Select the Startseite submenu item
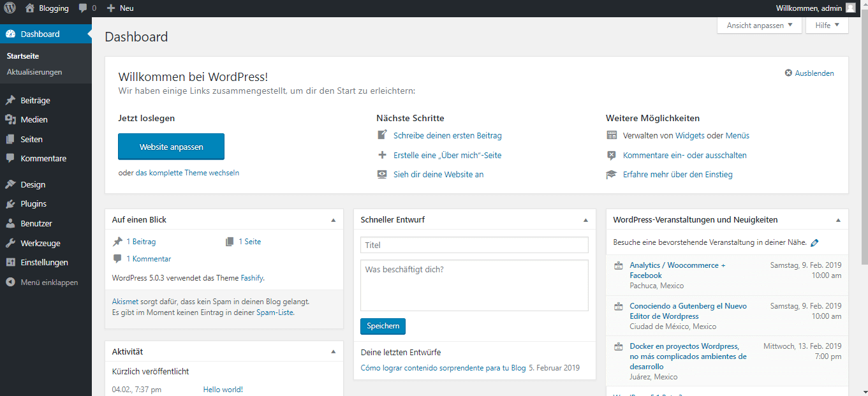 tap(22, 56)
